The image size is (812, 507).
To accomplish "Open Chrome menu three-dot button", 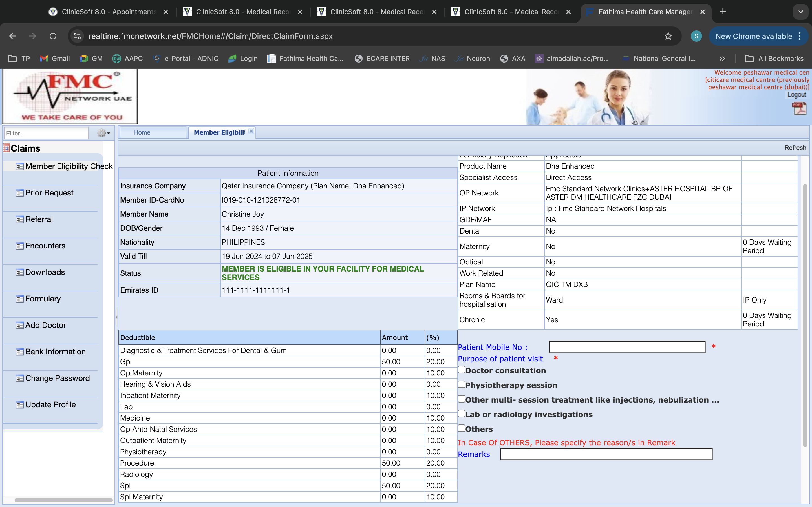I will [x=800, y=36].
